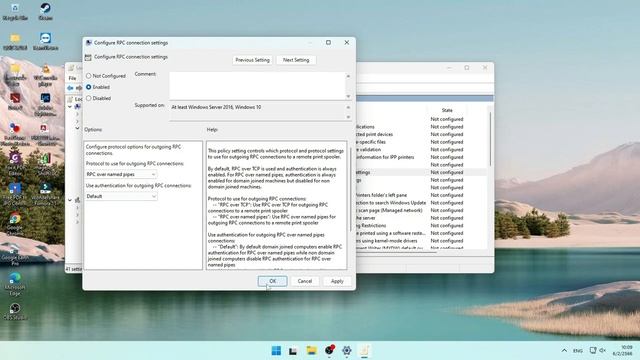
Task: Click the policy icon beside dialog heading
Action: [88, 57]
